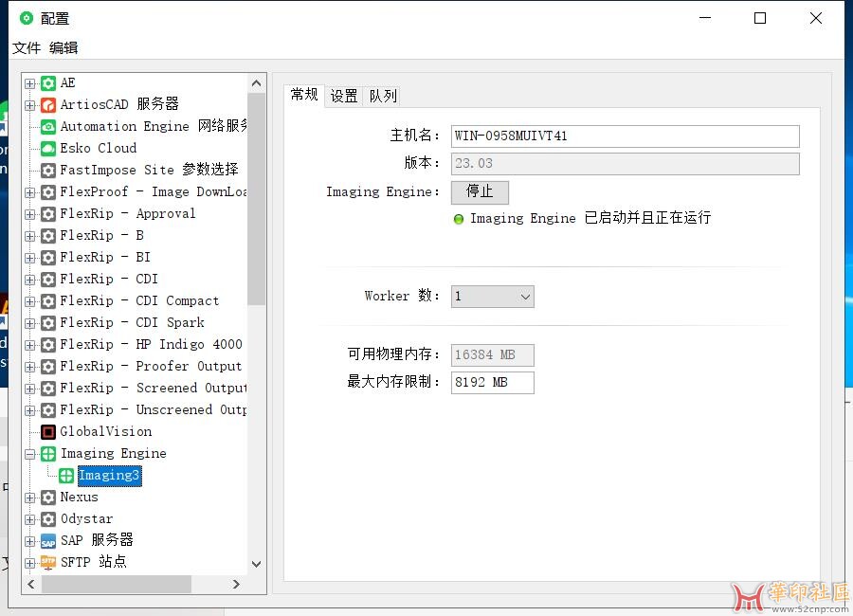Viewport: 853px width, 616px height.
Task: Click tree horizontal scroll left arrow
Action: coord(31,584)
